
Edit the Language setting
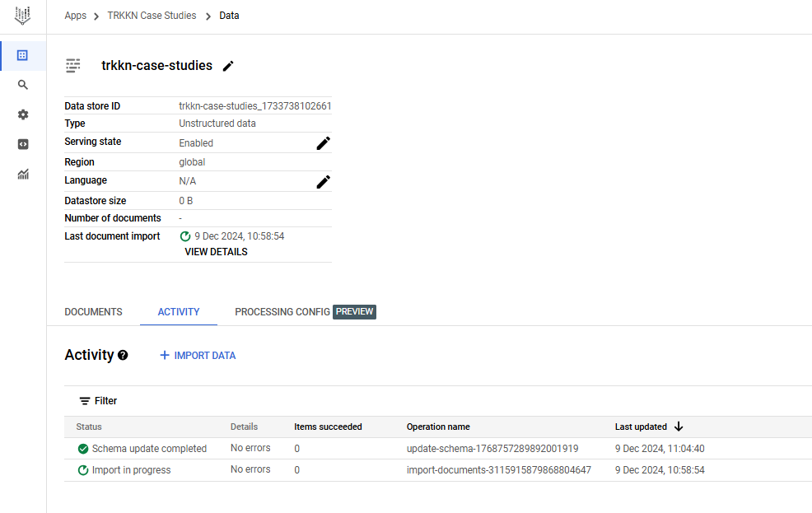324,182
